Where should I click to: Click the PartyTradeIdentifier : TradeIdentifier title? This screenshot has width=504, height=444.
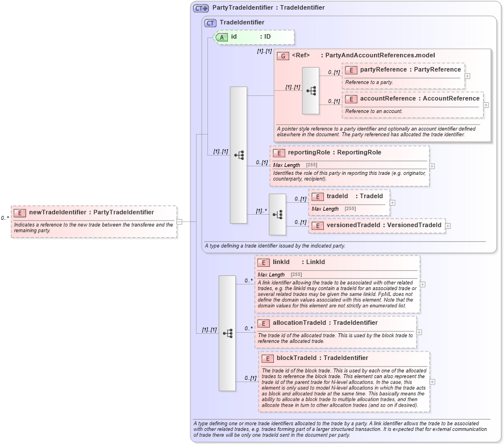pyautogui.click(x=268, y=8)
